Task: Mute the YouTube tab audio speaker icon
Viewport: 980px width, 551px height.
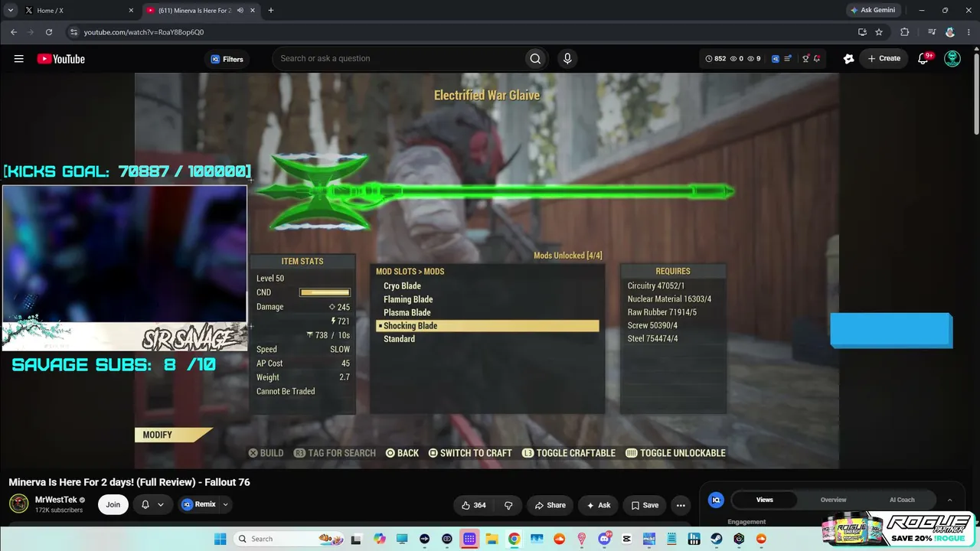Action: click(240, 11)
